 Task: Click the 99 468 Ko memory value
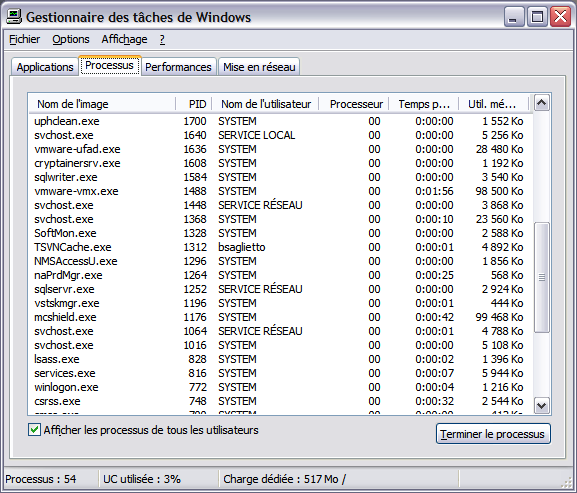point(499,317)
